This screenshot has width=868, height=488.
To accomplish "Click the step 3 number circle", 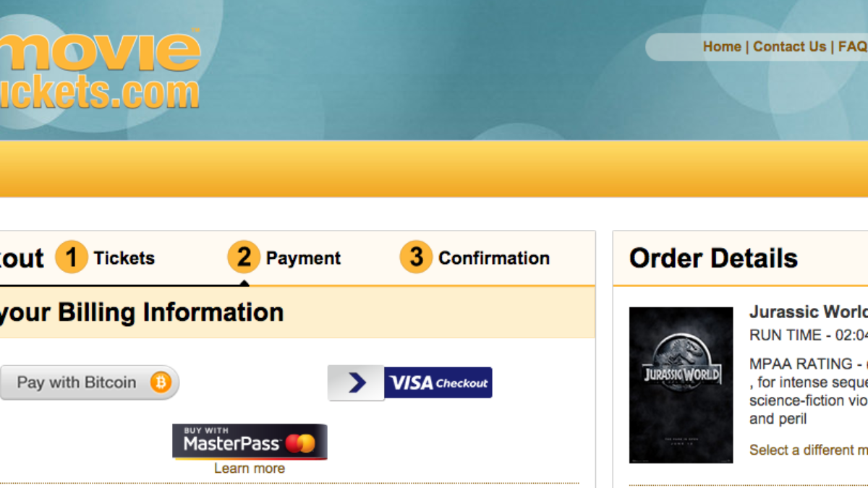I will 416,257.
